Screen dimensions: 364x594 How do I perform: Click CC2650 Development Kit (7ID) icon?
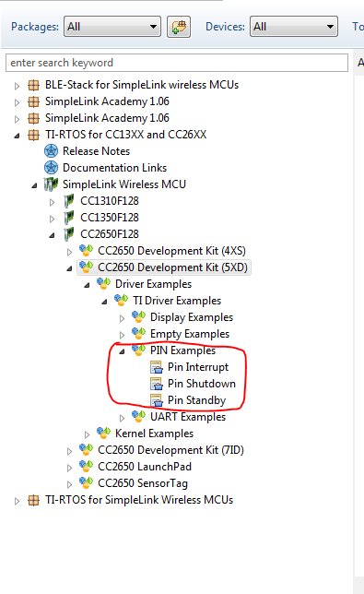click(87, 450)
